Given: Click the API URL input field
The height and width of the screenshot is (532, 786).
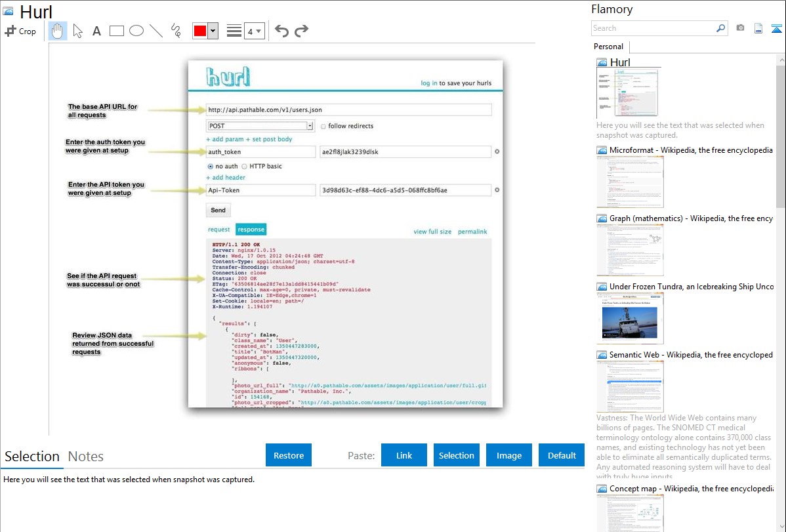Looking at the screenshot, I should coord(348,110).
